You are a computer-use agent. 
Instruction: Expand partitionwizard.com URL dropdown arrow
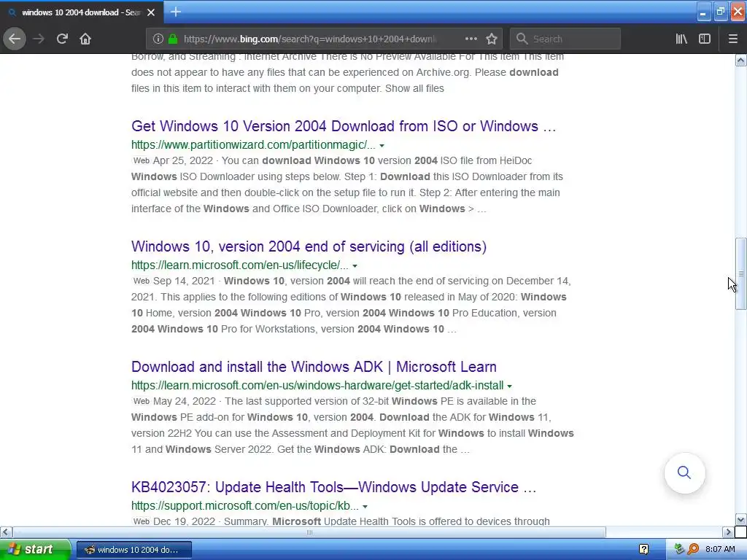tap(382, 146)
